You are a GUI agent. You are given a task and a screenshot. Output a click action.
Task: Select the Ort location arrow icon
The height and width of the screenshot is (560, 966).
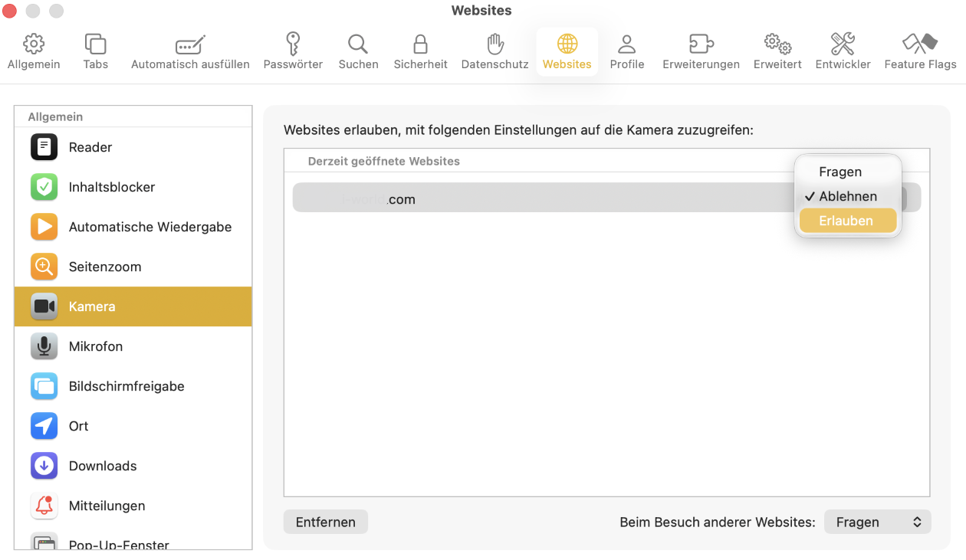pyautogui.click(x=44, y=426)
